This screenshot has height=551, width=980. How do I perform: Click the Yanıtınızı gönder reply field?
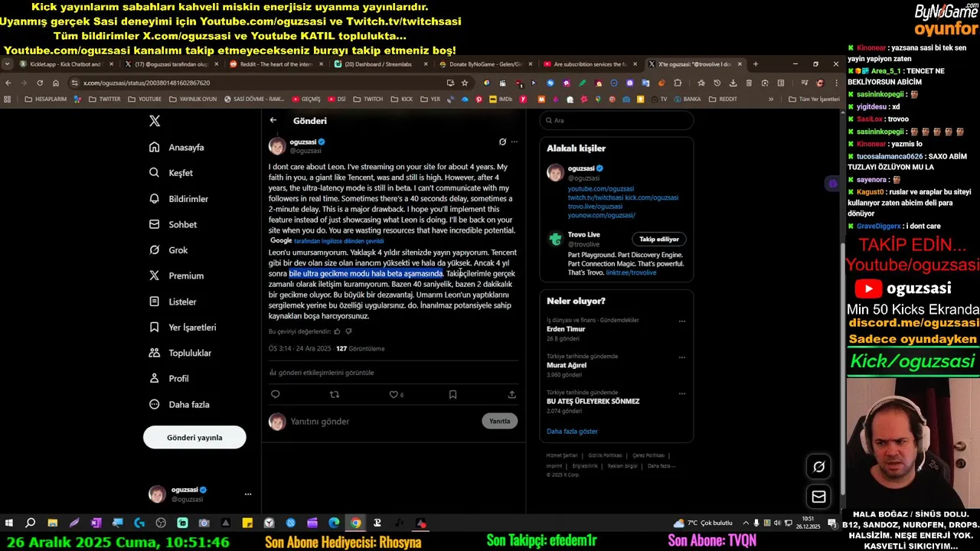383,421
